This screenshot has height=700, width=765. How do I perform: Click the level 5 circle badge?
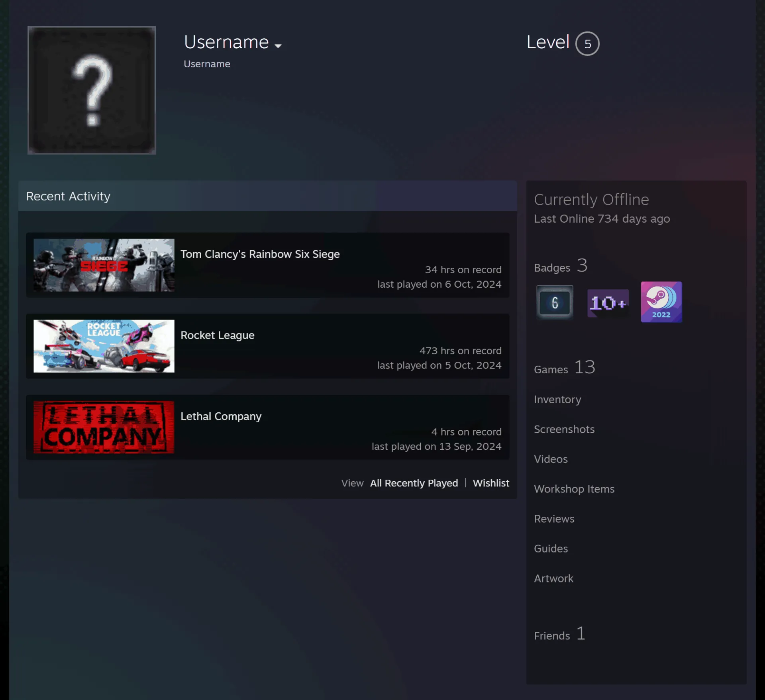tap(587, 43)
